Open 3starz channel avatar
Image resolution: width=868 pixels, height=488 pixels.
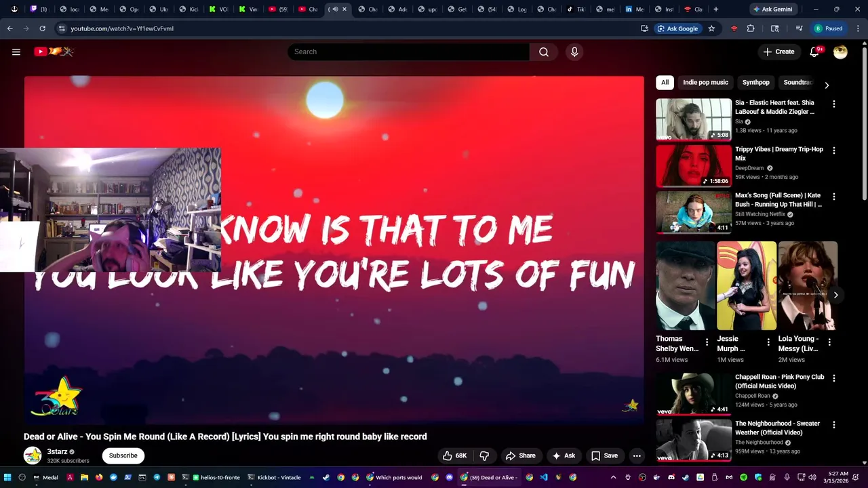[32, 455]
